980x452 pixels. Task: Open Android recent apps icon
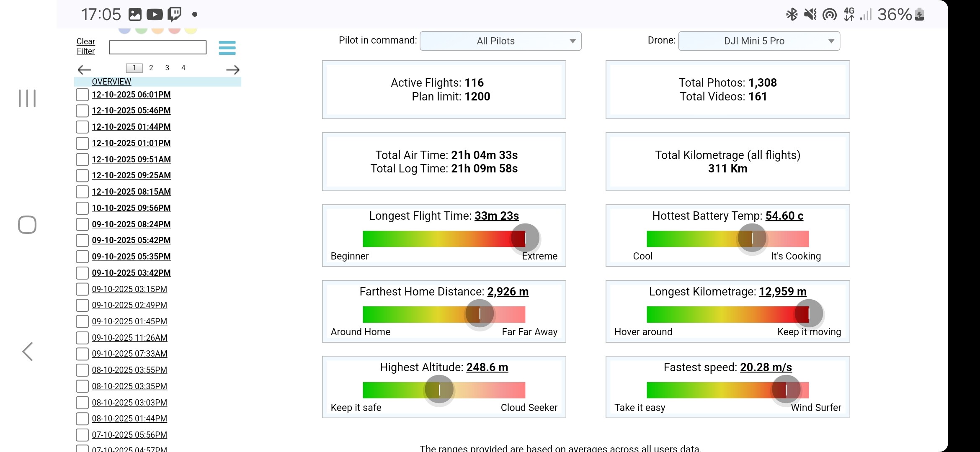[27, 98]
